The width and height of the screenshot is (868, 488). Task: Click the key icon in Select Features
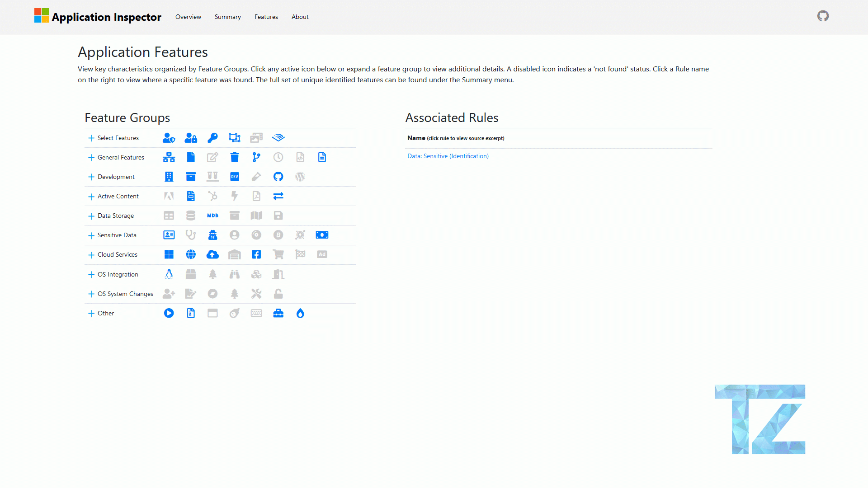point(212,138)
